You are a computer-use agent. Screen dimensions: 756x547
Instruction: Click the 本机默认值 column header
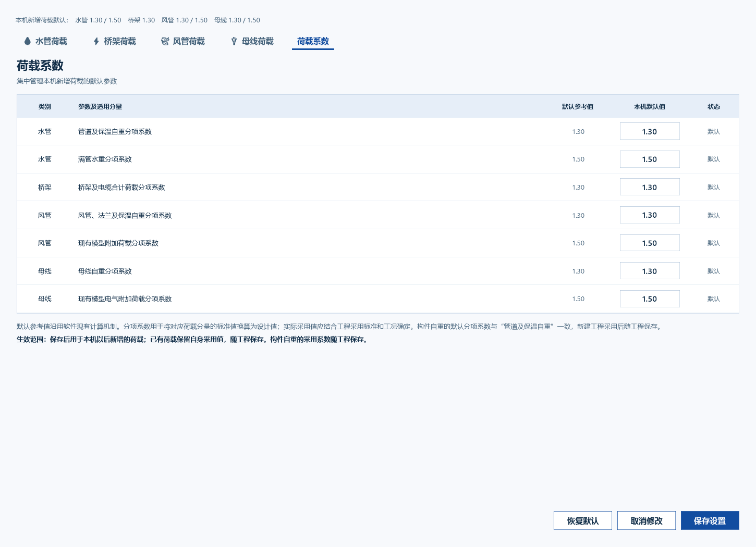pos(650,107)
